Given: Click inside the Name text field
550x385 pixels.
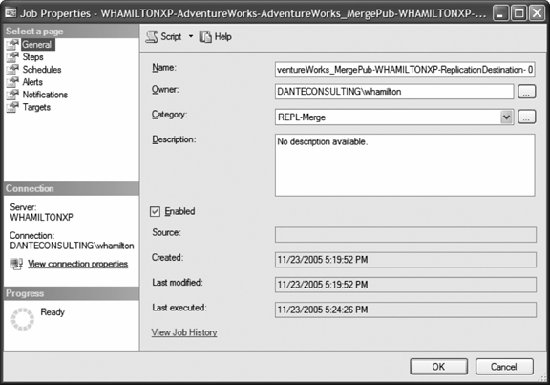Looking at the screenshot, I should (x=405, y=70).
